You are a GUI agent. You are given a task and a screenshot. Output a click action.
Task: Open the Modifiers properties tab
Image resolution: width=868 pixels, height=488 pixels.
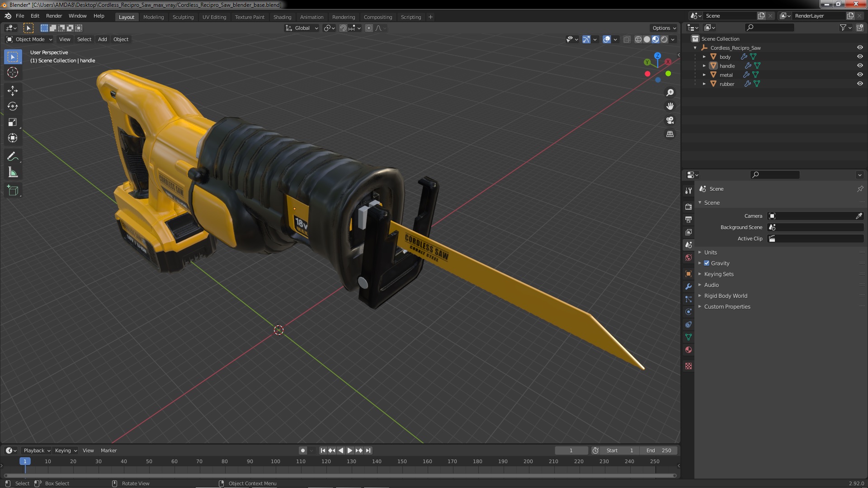[689, 286]
